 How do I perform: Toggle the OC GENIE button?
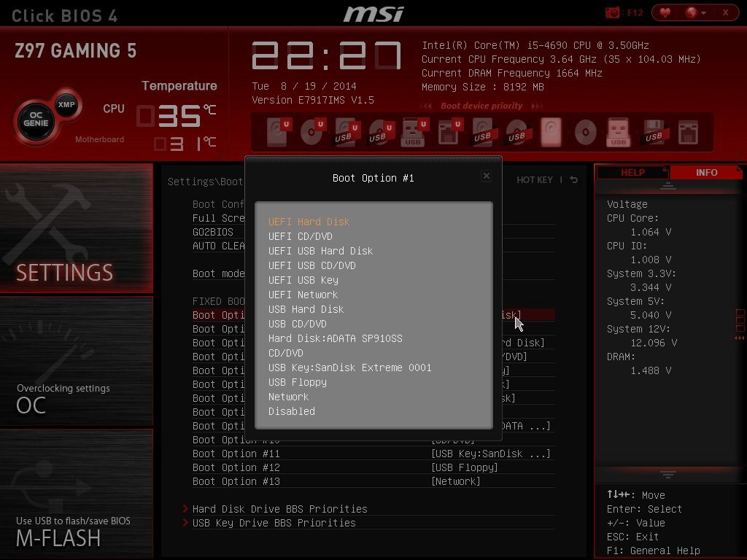tap(36, 120)
